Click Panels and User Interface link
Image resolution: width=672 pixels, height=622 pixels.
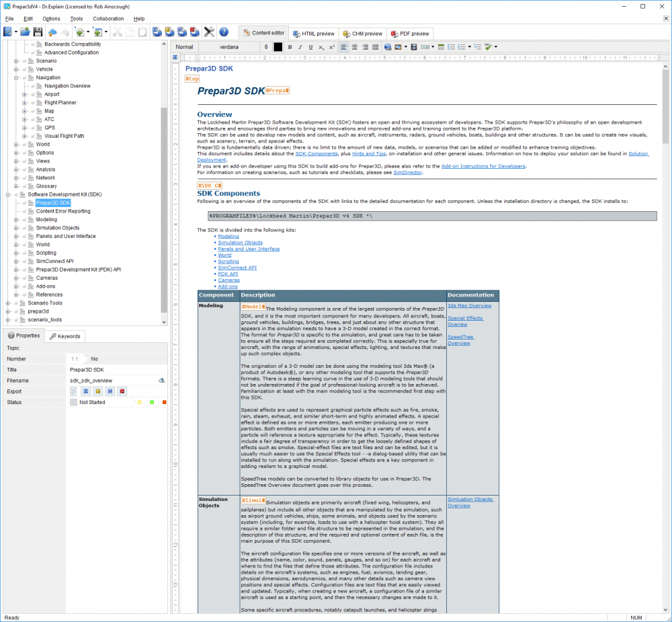[249, 249]
